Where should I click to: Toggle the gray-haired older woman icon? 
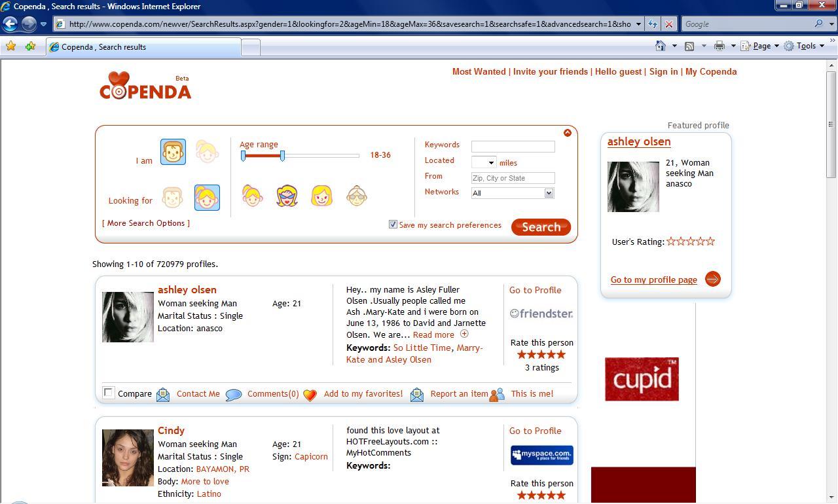pyautogui.click(x=356, y=196)
